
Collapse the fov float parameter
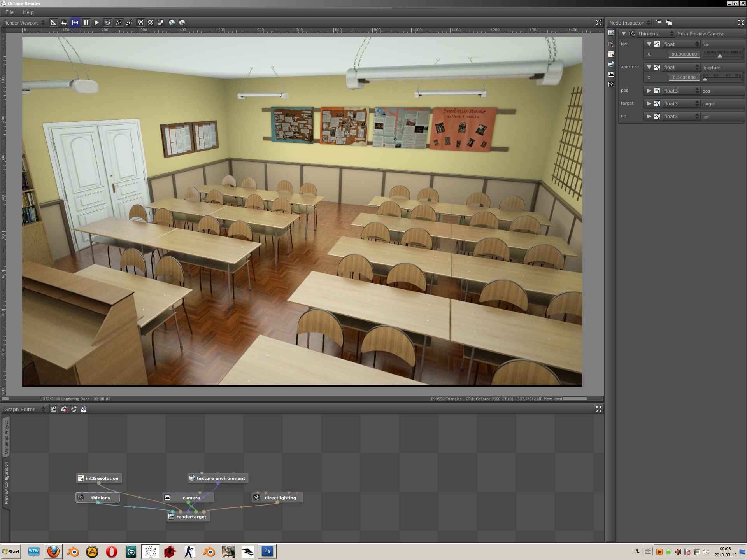click(649, 44)
